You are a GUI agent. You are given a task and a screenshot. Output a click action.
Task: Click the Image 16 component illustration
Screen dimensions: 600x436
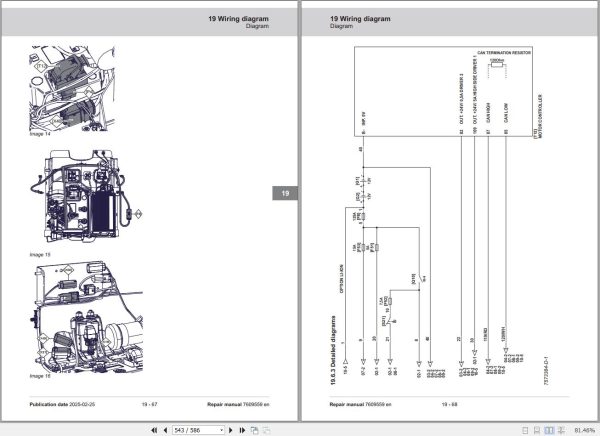(x=86, y=317)
